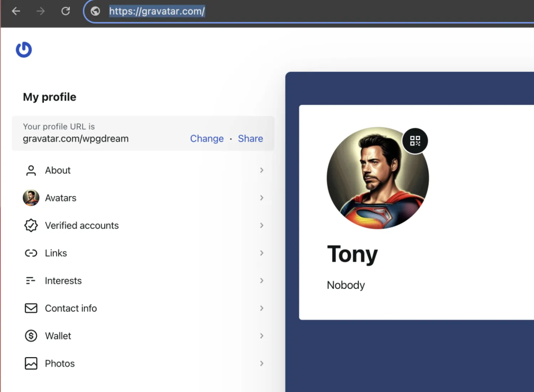Click Change profile URL link

coord(207,139)
